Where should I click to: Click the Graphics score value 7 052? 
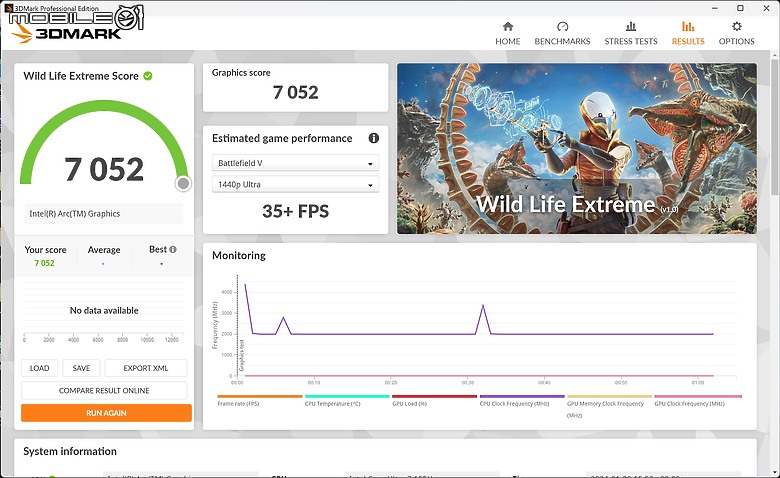(x=295, y=93)
